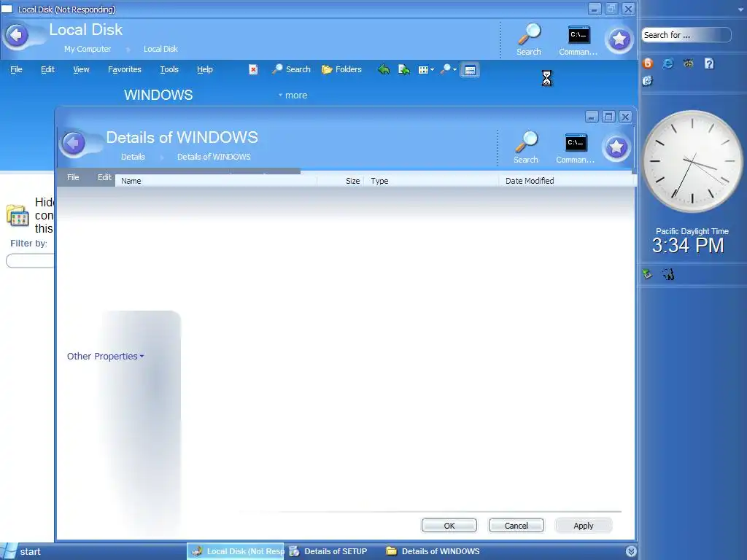747x560 pixels.
Task: Switch to Details of SETUP taskbar item
Action: tap(330, 551)
